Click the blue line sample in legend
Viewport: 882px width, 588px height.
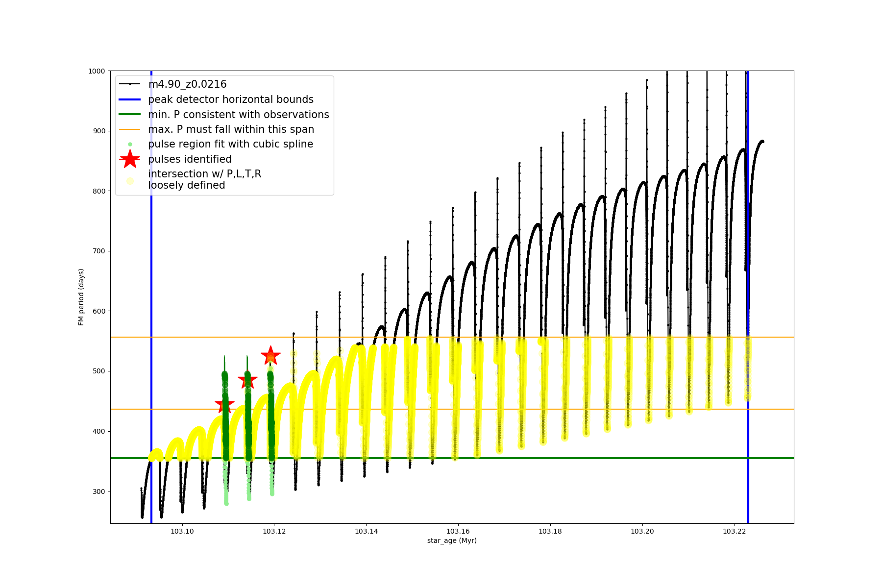point(130,99)
